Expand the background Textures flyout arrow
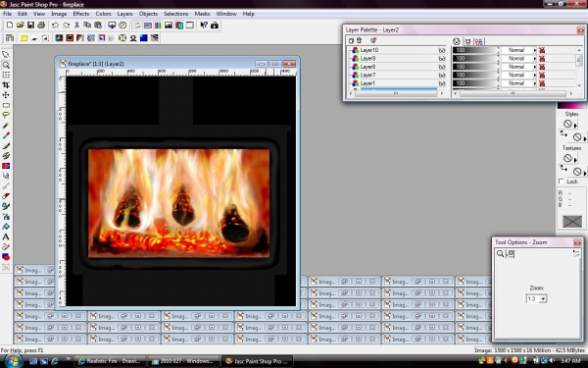This screenshot has height=368, width=588. tap(585, 173)
